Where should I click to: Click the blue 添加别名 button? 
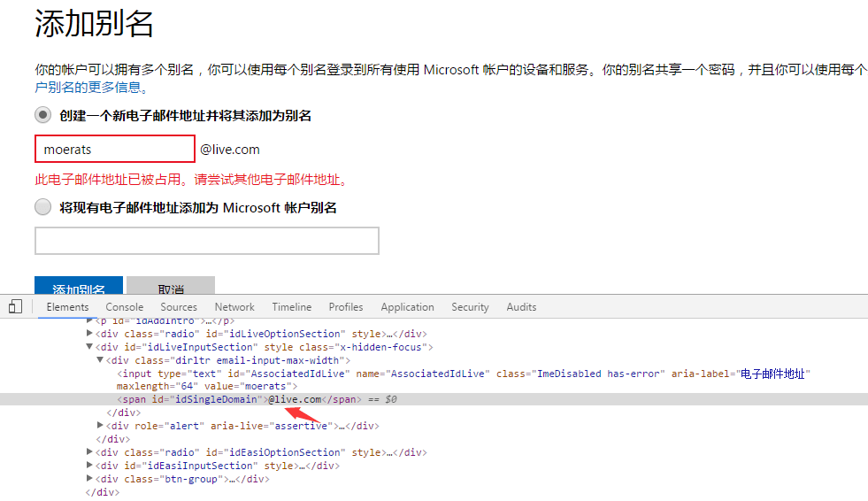(79, 286)
